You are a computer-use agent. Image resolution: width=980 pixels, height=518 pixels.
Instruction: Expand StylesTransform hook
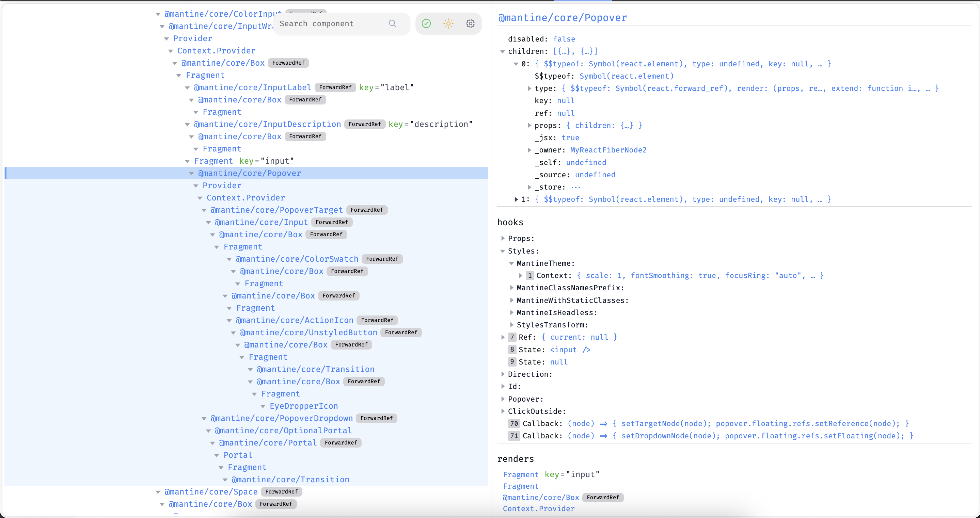(x=511, y=324)
